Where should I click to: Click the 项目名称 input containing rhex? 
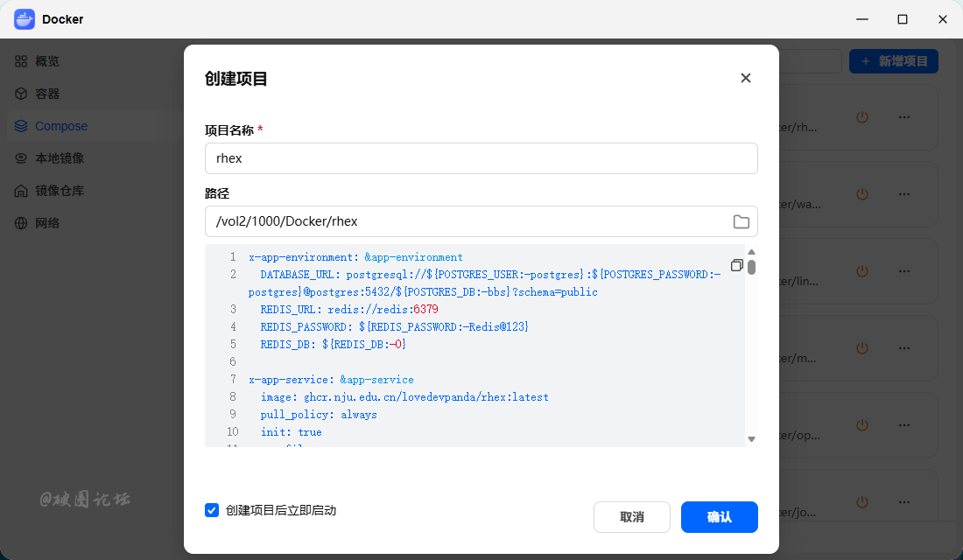pyautogui.click(x=481, y=158)
